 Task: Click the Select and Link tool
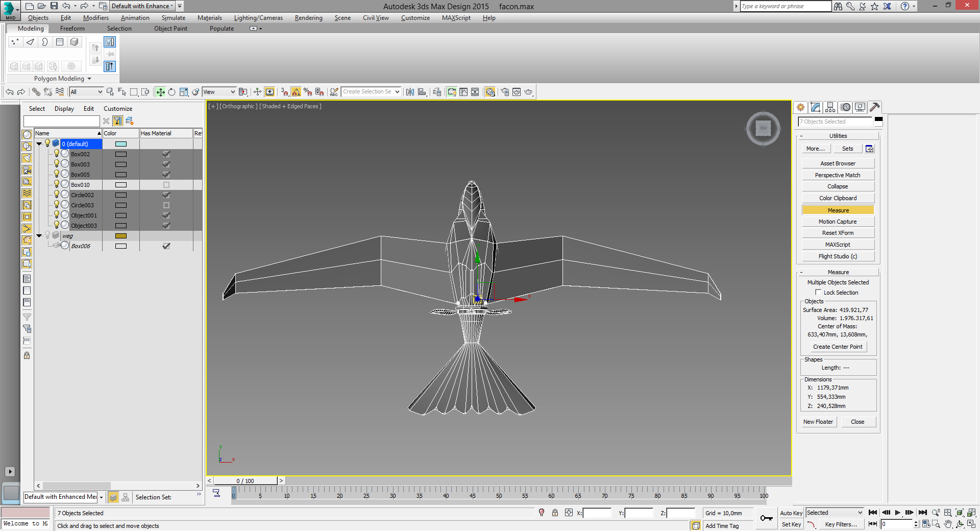[36, 92]
